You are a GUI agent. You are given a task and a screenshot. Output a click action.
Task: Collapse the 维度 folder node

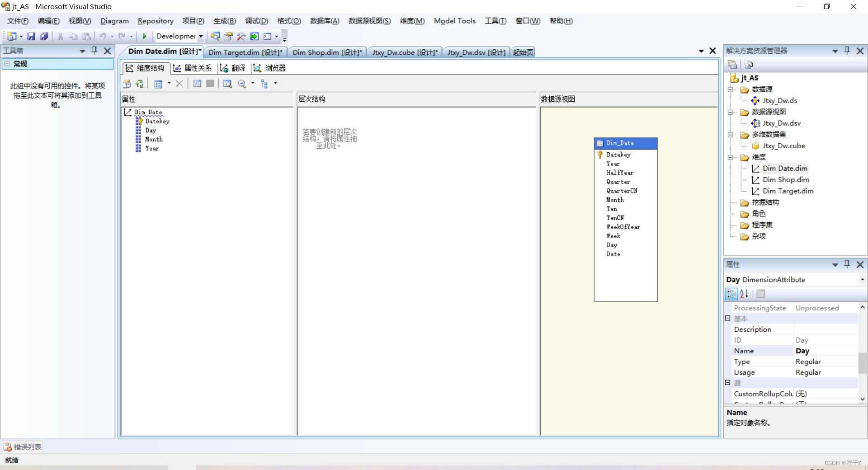[730, 157]
